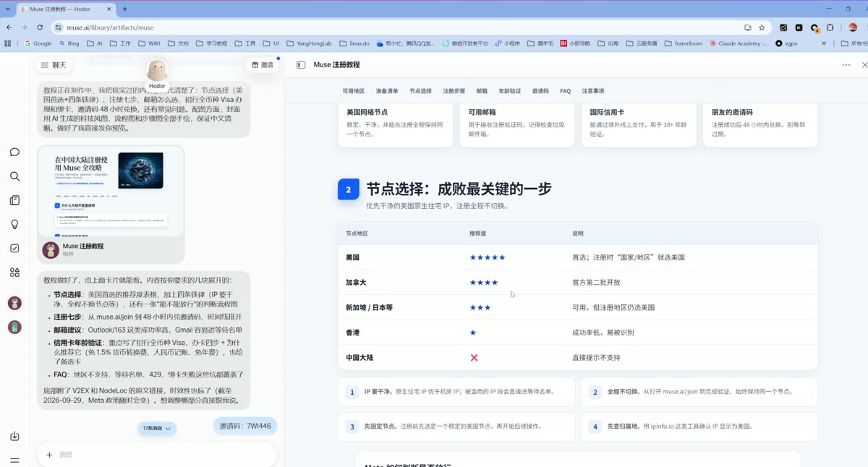Open the Google bookmark
868x467 pixels.
[x=38, y=43]
